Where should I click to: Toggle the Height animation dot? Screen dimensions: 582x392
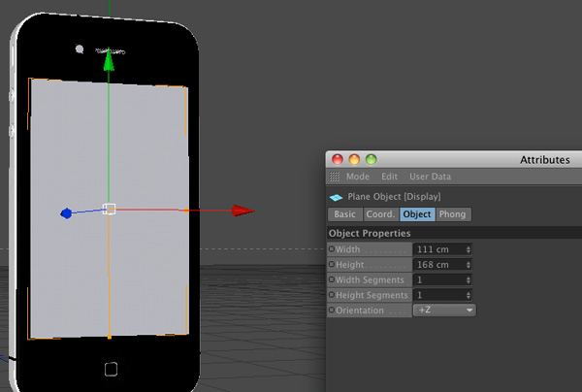[x=332, y=264]
